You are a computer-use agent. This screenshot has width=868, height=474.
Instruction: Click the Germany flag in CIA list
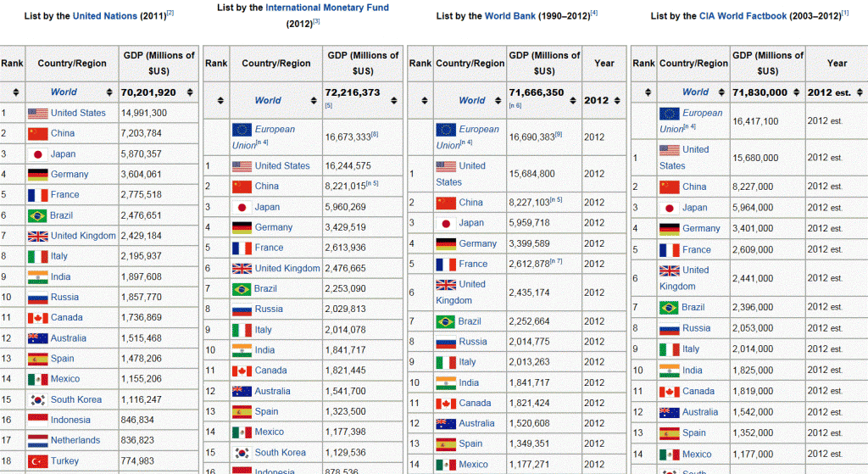[670, 229]
